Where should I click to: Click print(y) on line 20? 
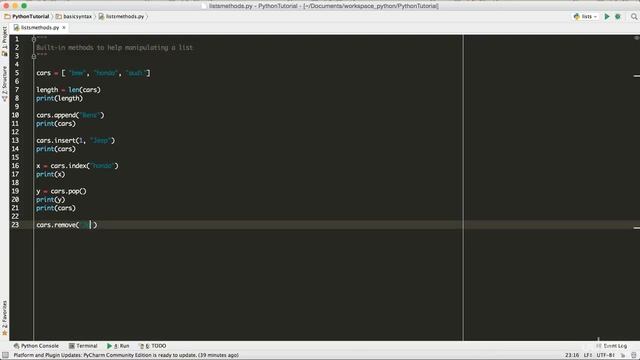click(50, 200)
